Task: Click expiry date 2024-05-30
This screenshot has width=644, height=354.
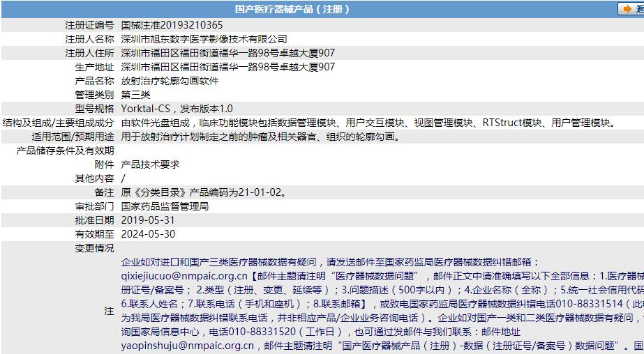Action: point(148,234)
